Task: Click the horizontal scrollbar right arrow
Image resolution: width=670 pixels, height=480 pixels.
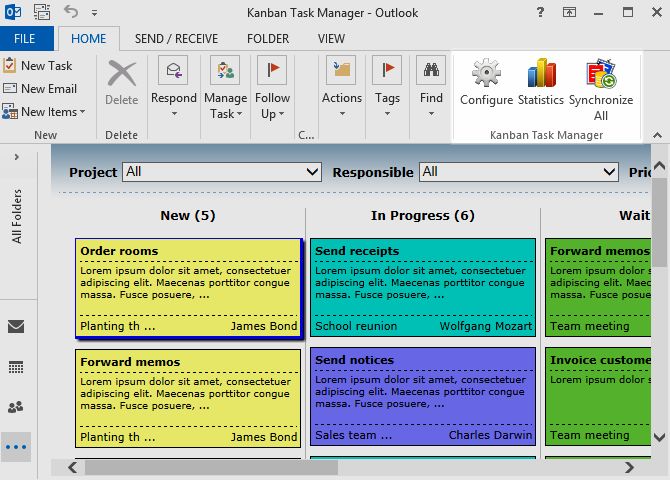Action: point(629,468)
